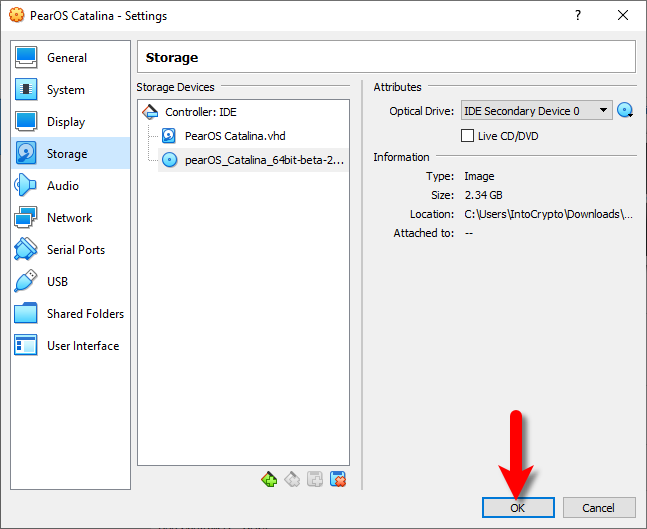This screenshot has width=647, height=529.
Task: Open the System settings category
Action: click(71, 90)
